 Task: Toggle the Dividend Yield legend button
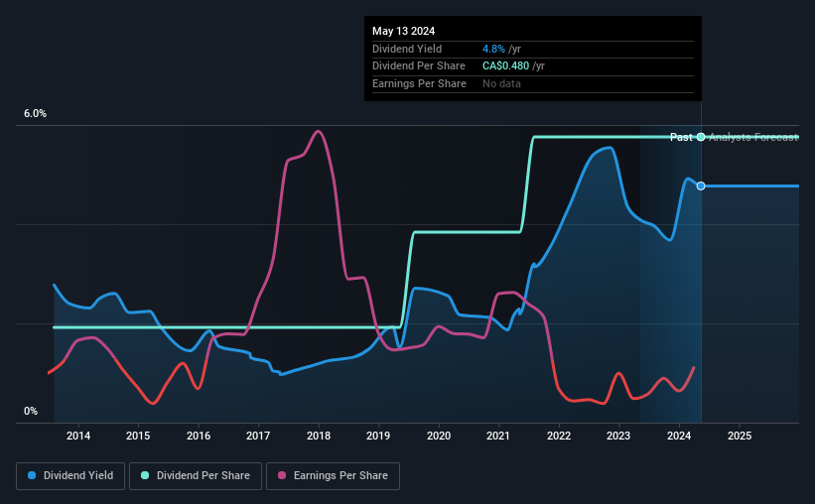coord(70,476)
